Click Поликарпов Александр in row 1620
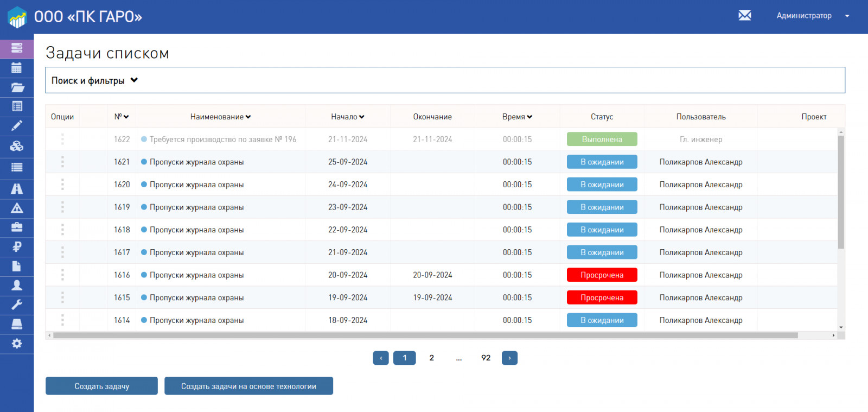This screenshot has height=412, width=868. [x=701, y=185]
